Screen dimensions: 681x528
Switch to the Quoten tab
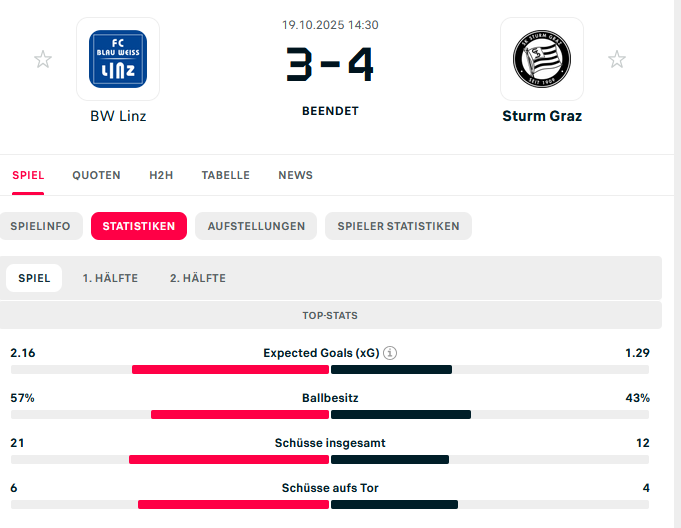[x=96, y=175]
